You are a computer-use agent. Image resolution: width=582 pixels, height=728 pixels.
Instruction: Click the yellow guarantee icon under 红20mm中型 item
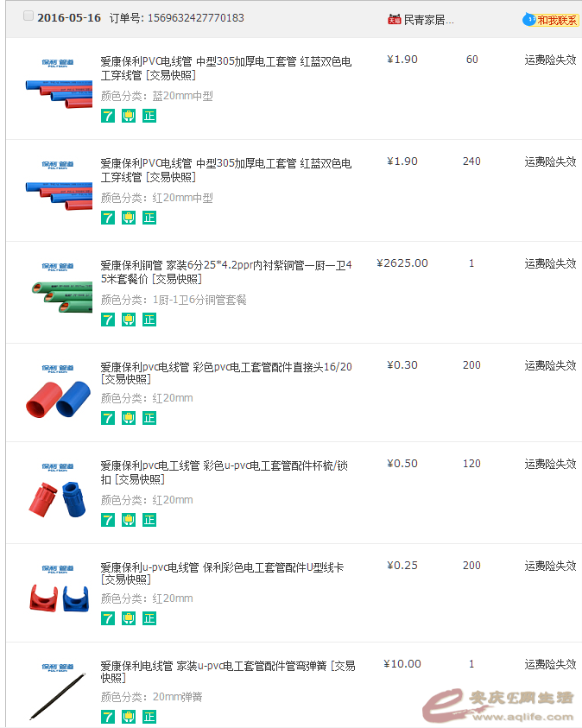[x=129, y=218]
